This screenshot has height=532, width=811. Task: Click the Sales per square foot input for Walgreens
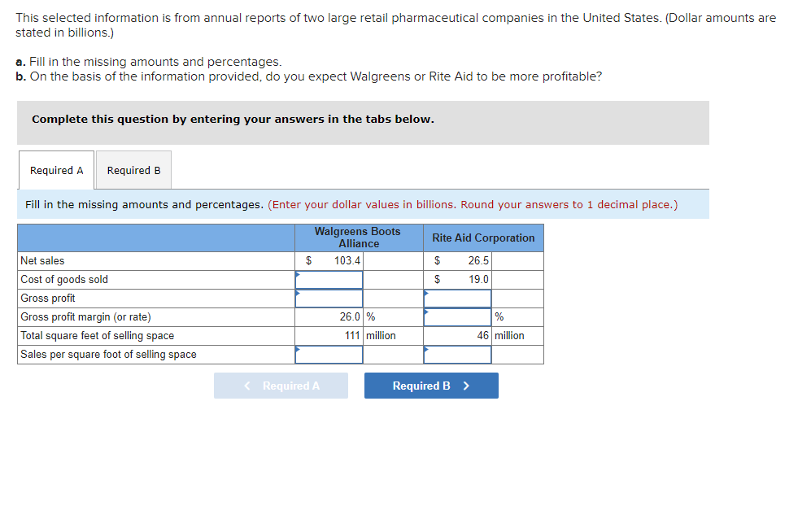coord(330,354)
